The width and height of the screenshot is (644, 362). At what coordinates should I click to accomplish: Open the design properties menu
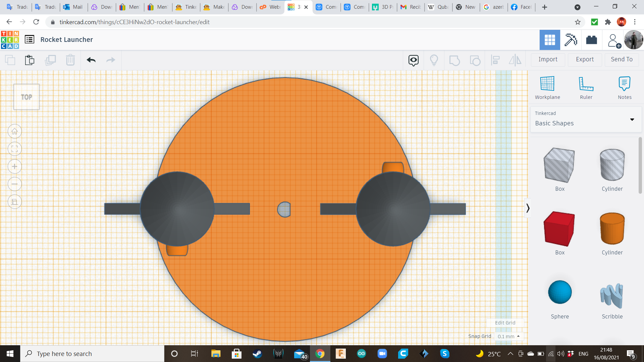tap(30, 39)
